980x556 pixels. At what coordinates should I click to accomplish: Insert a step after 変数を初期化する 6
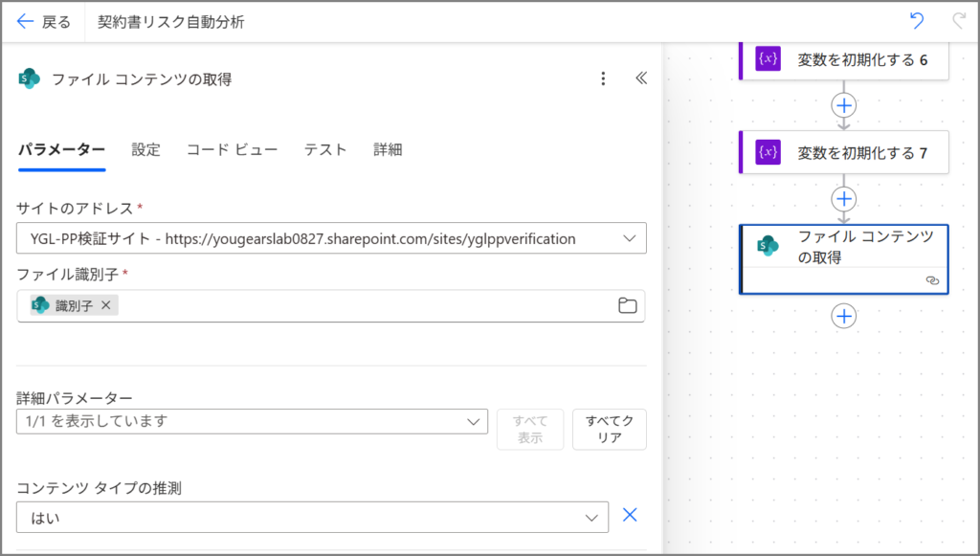click(x=843, y=105)
